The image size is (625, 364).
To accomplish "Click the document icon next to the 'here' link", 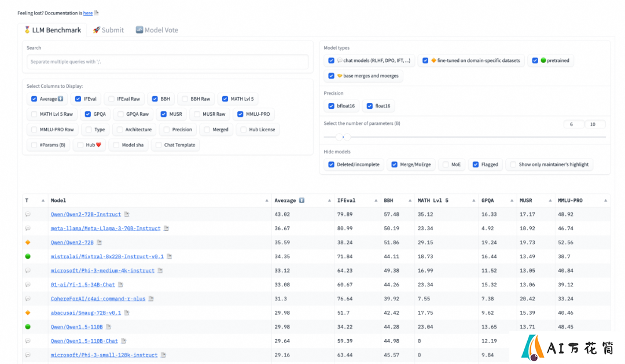I will click(97, 13).
